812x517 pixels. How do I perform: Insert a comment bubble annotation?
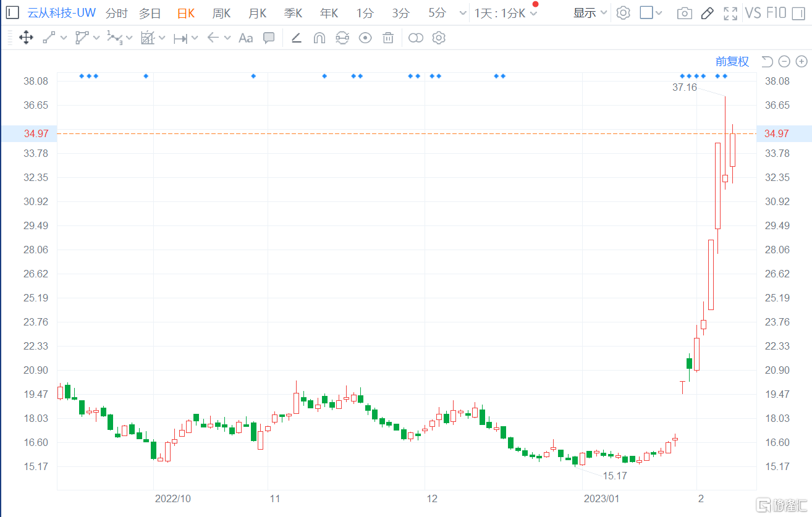pos(269,38)
